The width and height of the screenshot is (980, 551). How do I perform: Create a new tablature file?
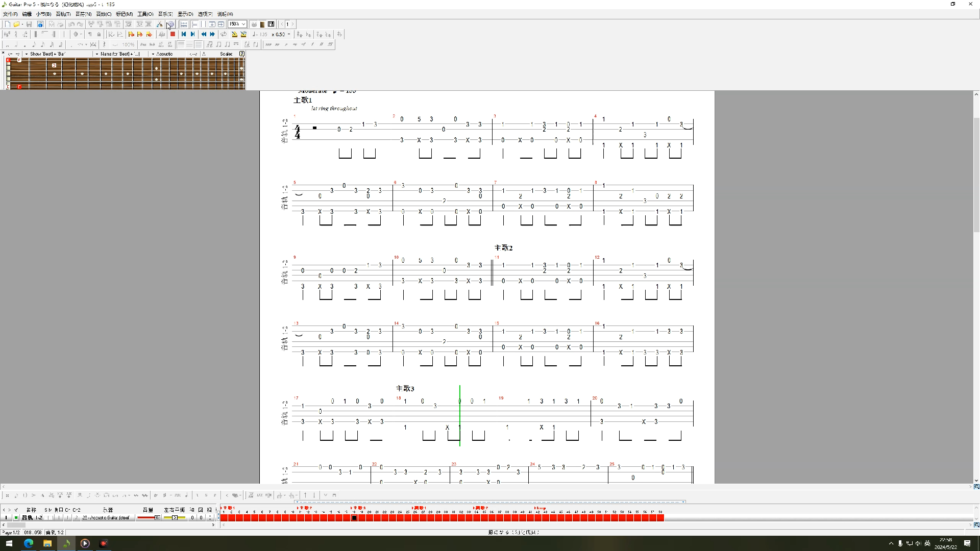coord(7,24)
